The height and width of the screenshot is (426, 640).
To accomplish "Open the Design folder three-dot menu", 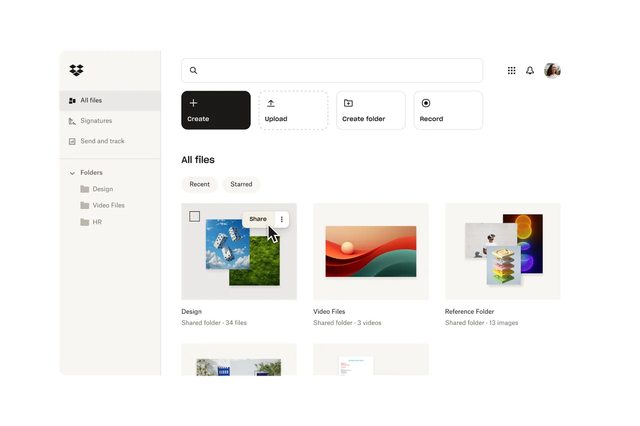I will (x=282, y=219).
